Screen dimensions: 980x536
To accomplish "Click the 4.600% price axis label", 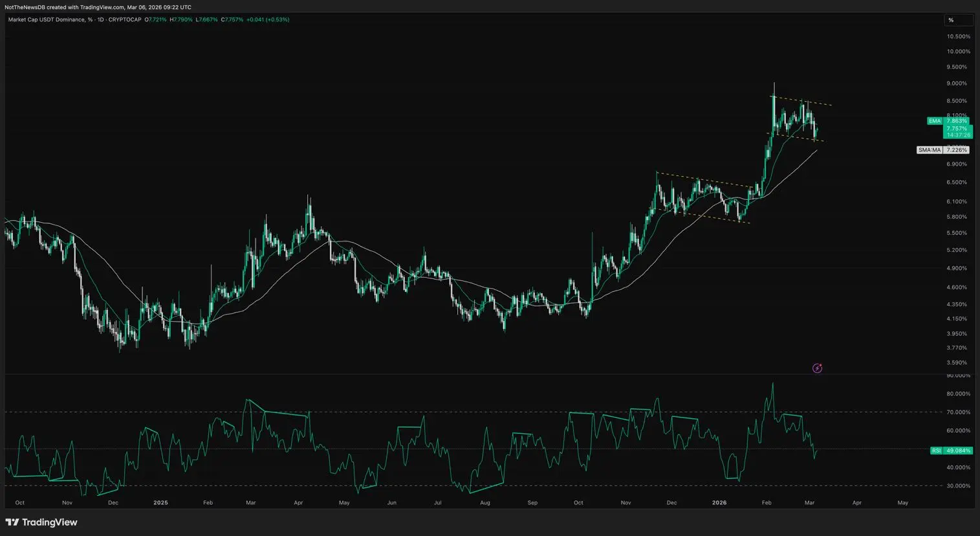I will [957, 287].
